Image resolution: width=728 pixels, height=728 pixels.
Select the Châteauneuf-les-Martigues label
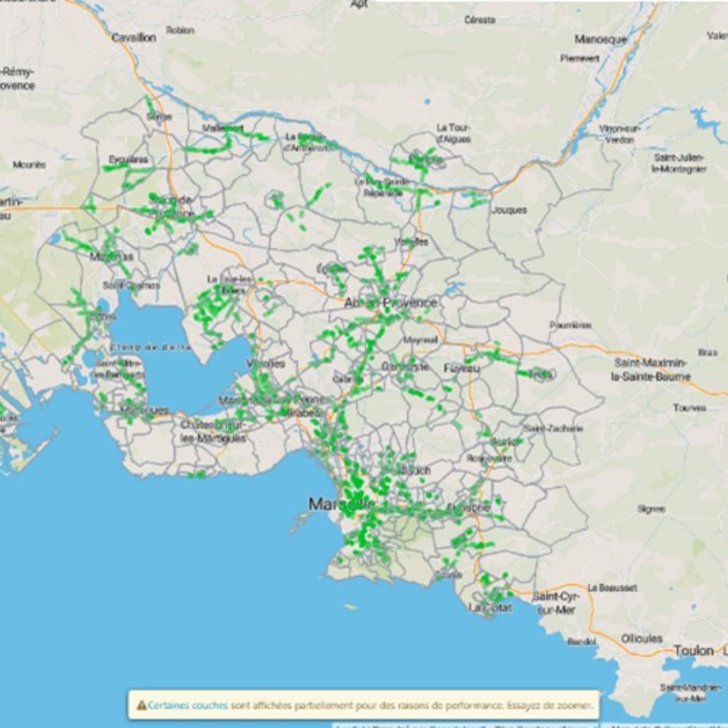[213, 431]
